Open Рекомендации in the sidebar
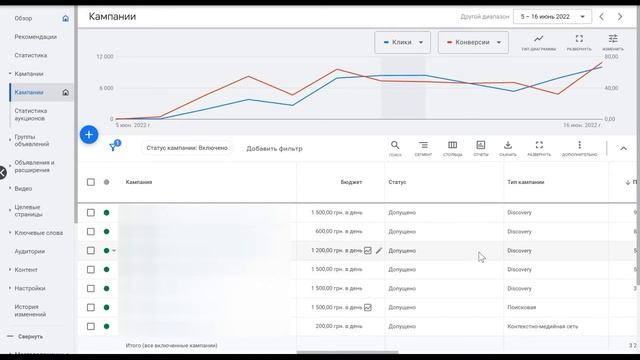Screen dimensions: 640x360 [x=36, y=37]
